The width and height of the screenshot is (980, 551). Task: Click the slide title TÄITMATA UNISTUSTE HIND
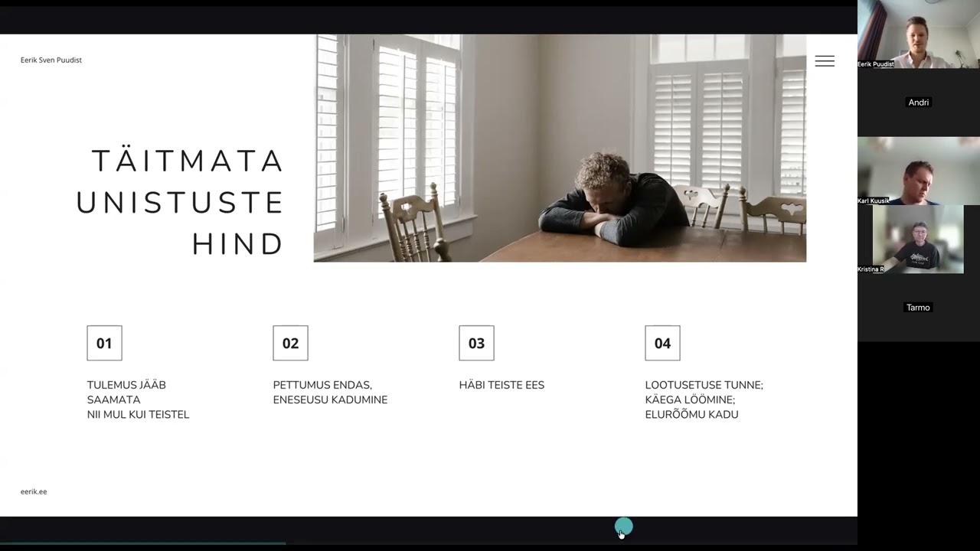[180, 203]
